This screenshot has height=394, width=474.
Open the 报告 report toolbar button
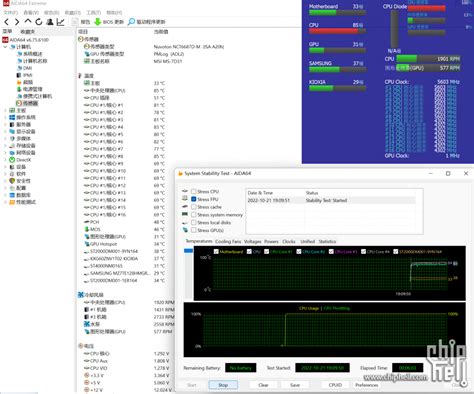pyautogui.click(x=81, y=22)
